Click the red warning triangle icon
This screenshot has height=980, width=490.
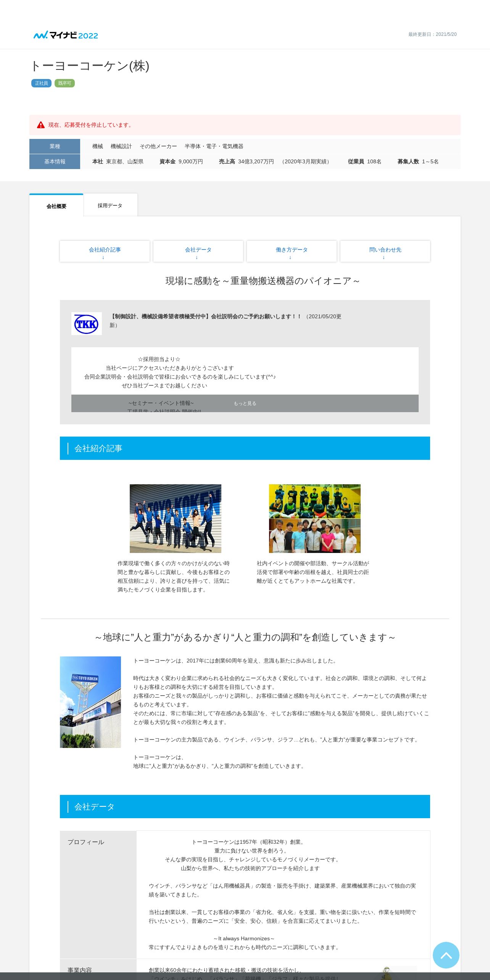click(41, 125)
